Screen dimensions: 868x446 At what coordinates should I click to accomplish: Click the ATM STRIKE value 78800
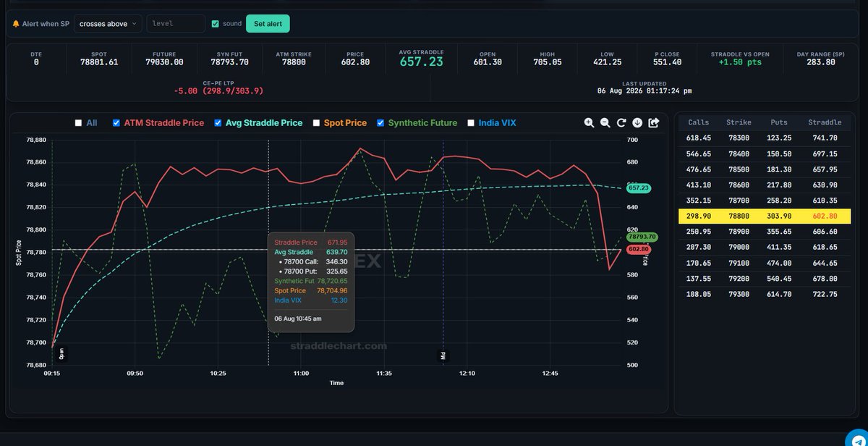click(294, 62)
